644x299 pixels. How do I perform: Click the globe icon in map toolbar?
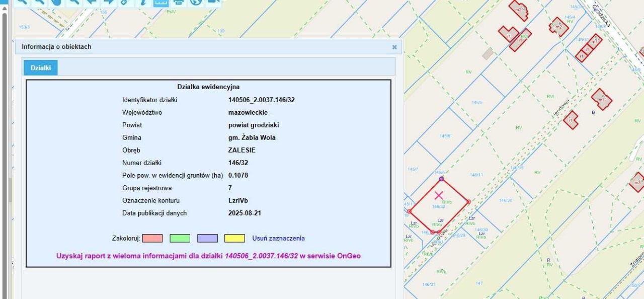click(x=196, y=3)
